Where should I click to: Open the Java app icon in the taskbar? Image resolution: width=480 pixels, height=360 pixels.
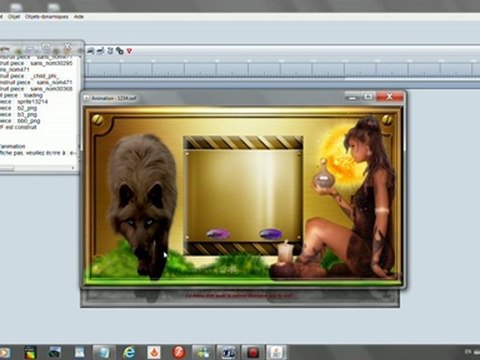(277, 352)
